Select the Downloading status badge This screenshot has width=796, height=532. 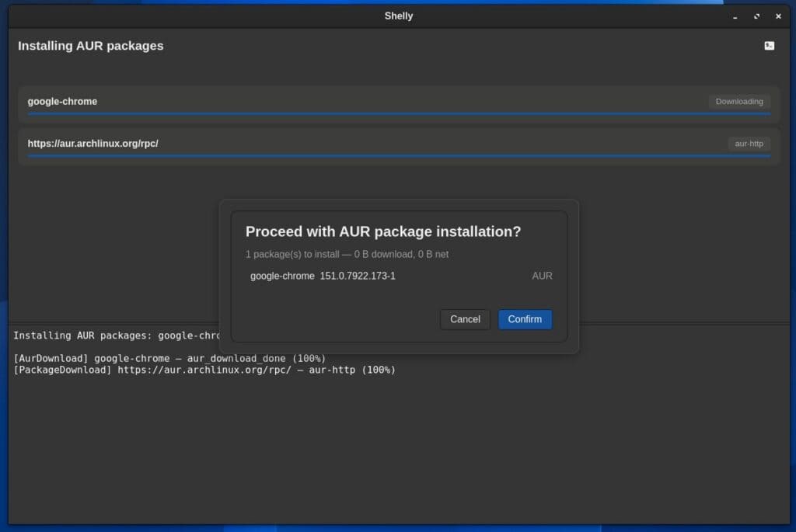tap(739, 102)
